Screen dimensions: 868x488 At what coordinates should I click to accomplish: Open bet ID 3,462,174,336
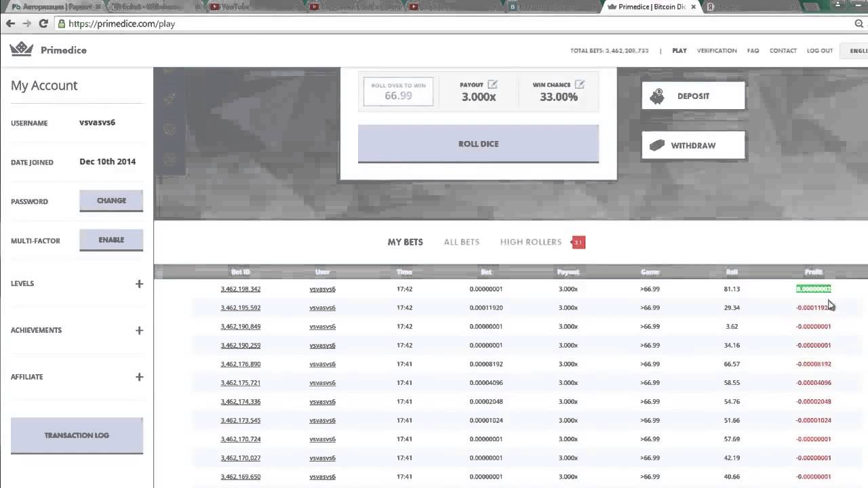(241, 402)
